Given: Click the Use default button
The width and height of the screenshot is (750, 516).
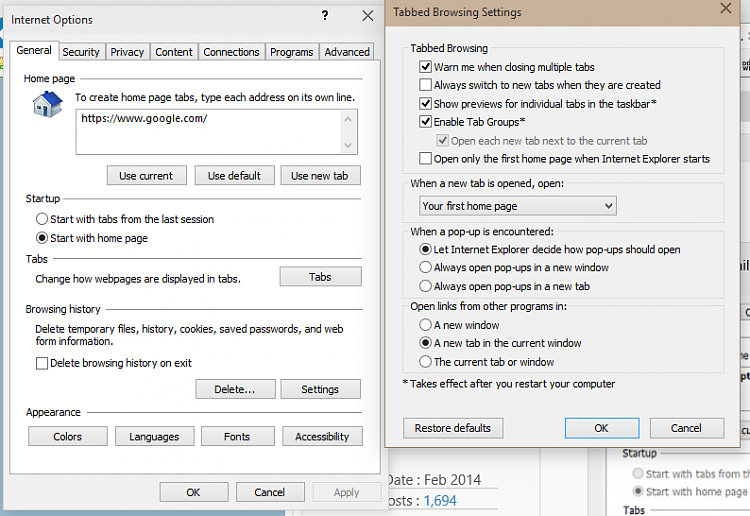Looking at the screenshot, I should [x=234, y=176].
